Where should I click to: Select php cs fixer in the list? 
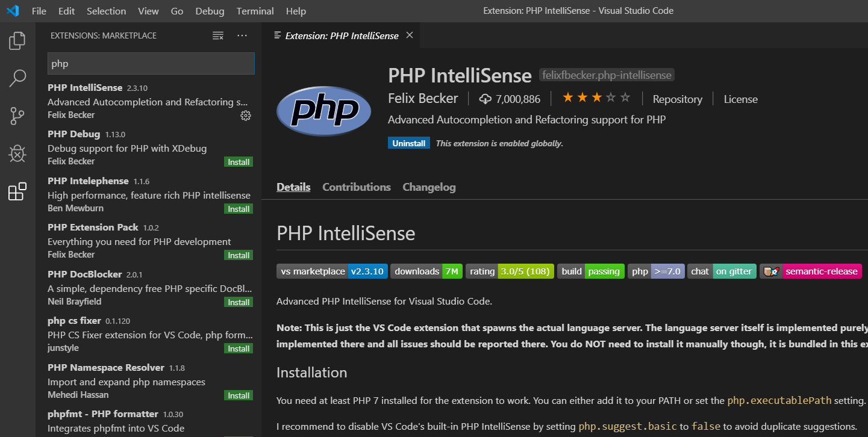(x=149, y=334)
